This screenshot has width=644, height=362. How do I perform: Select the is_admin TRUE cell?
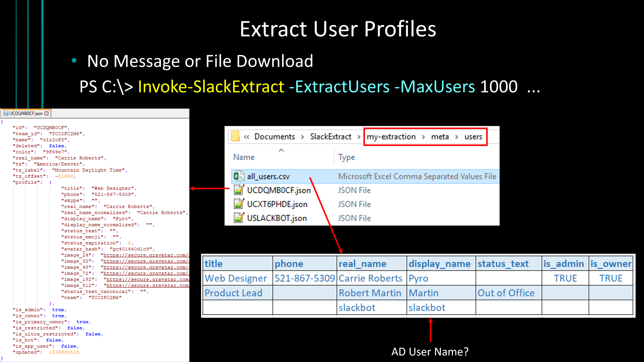[x=565, y=278]
